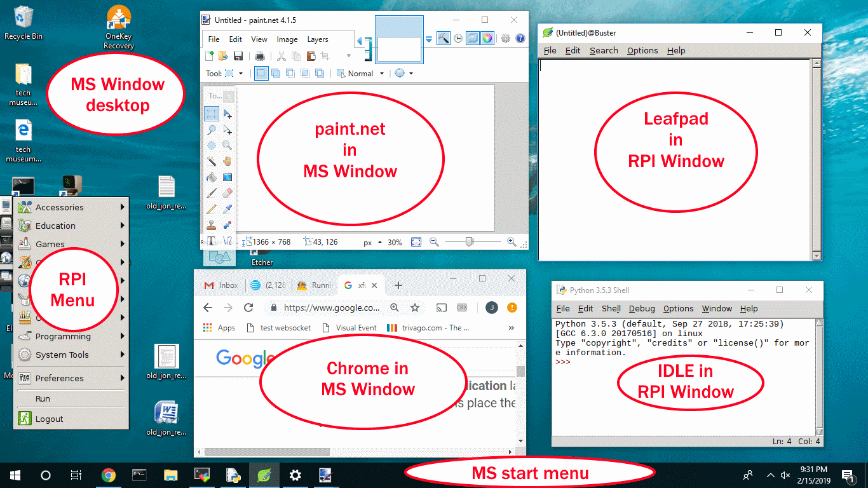Click Logout in RPI menu
868x488 pixels.
71,419
